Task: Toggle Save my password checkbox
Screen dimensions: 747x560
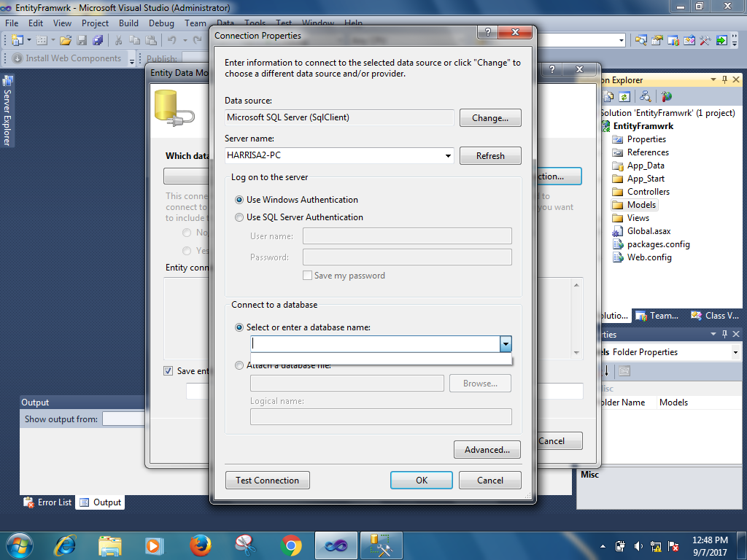Action: pos(308,275)
